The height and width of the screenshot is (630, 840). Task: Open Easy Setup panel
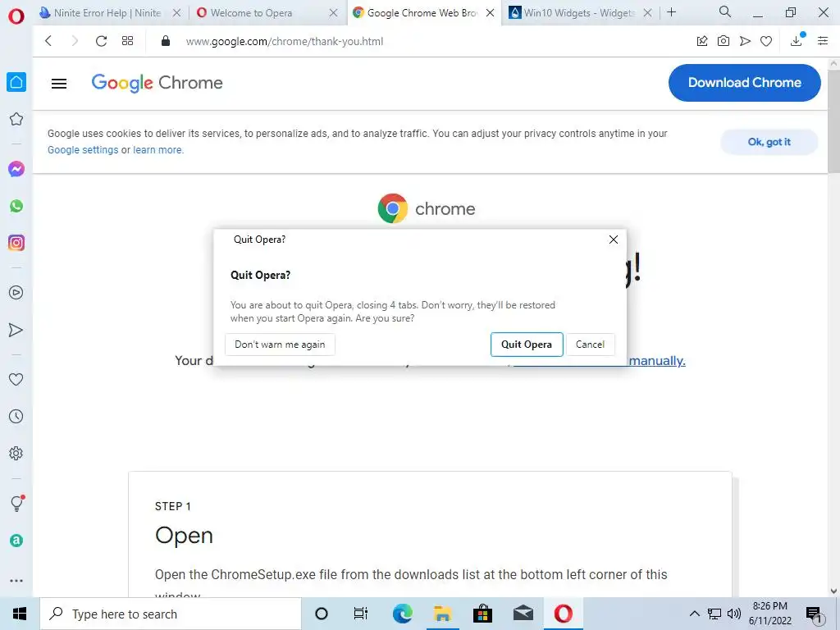823,41
